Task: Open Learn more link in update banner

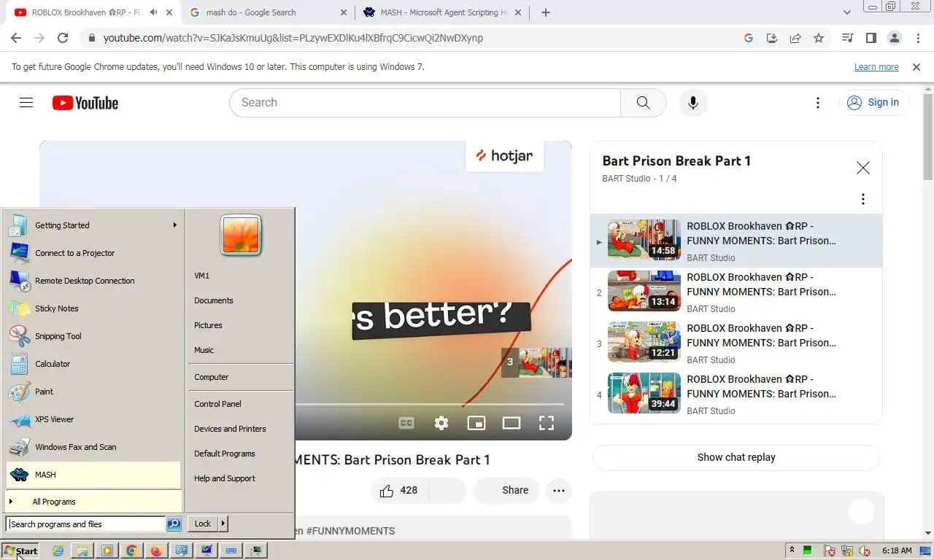Action: [x=876, y=67]
